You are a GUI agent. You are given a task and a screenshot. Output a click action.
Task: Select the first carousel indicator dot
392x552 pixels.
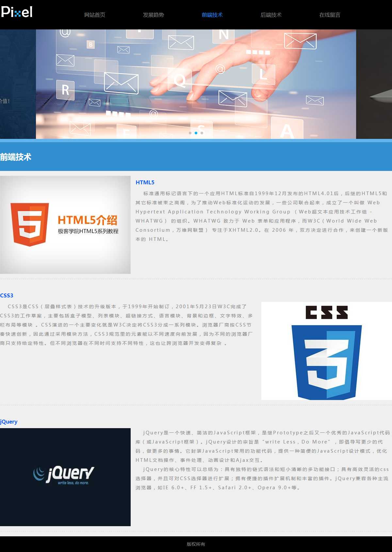coord(190,133)
